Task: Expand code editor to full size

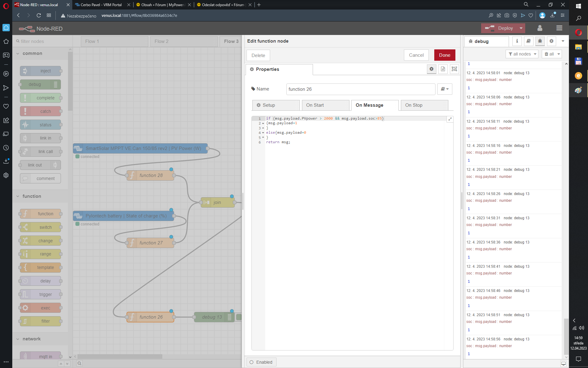Action: point(450,119)
